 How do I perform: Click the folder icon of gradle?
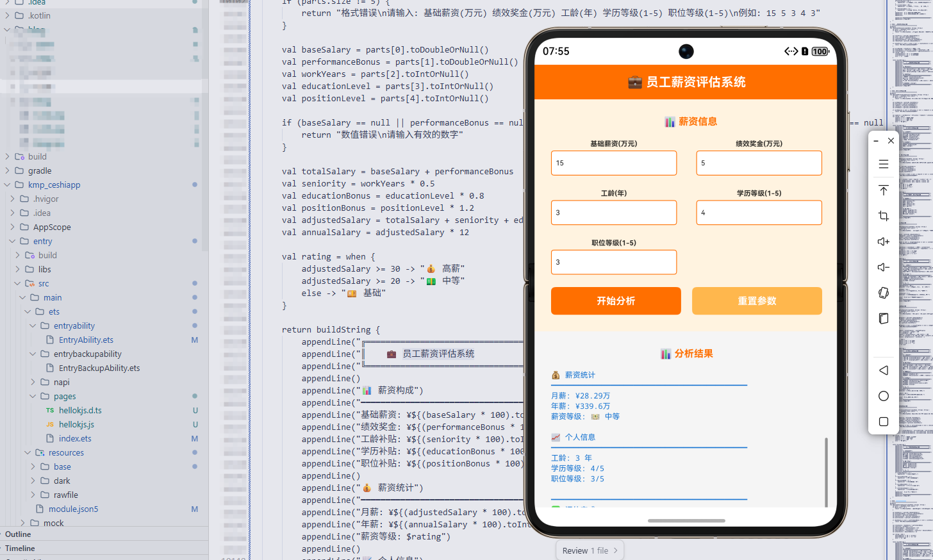(19, 170)
